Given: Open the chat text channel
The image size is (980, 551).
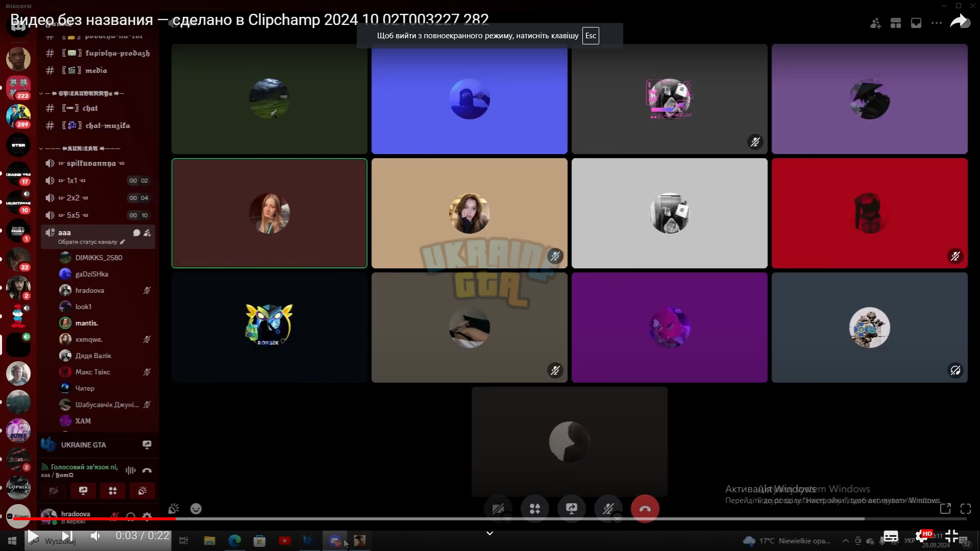Looking at the screenshot, I should pos(98,108).
